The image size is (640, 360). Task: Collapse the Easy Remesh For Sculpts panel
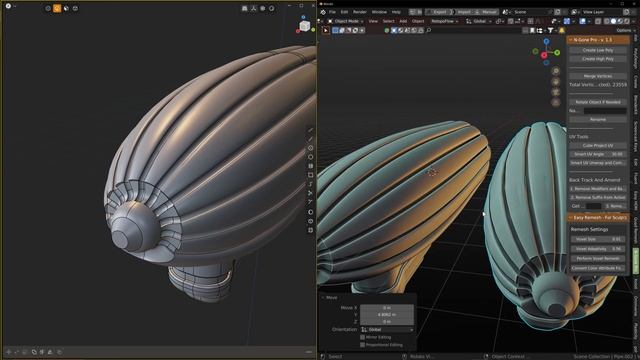click(598, 218)
